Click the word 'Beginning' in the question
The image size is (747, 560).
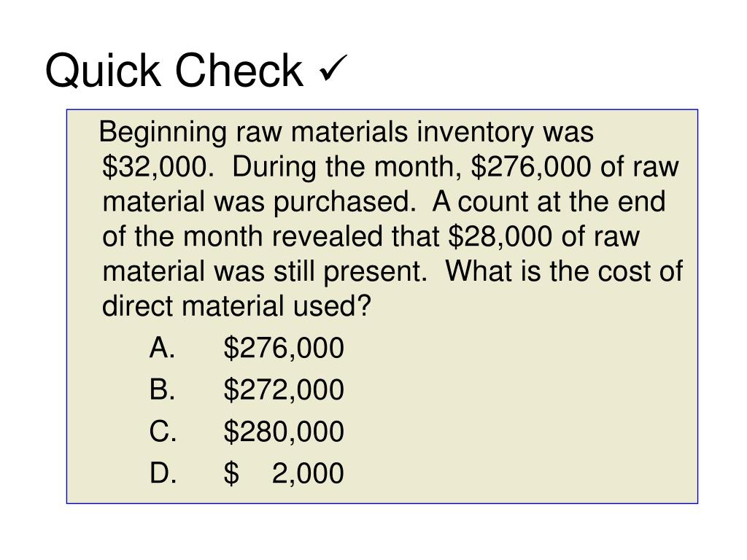(x=163, y=133)
